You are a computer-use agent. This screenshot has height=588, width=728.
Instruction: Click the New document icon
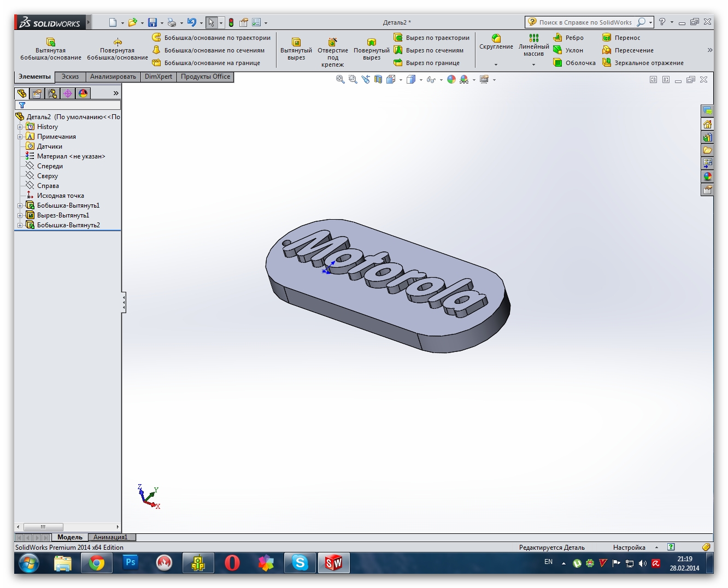click(113, 22)
